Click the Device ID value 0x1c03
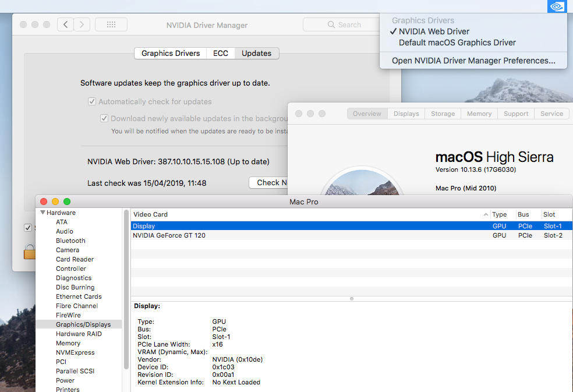Viewport: 573px width, 392px height. (x=223, y=367)
